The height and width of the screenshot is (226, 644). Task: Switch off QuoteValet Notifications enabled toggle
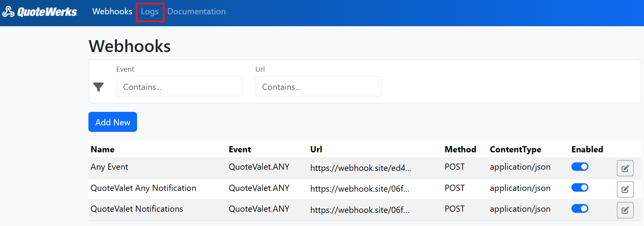tap(580, 209)
